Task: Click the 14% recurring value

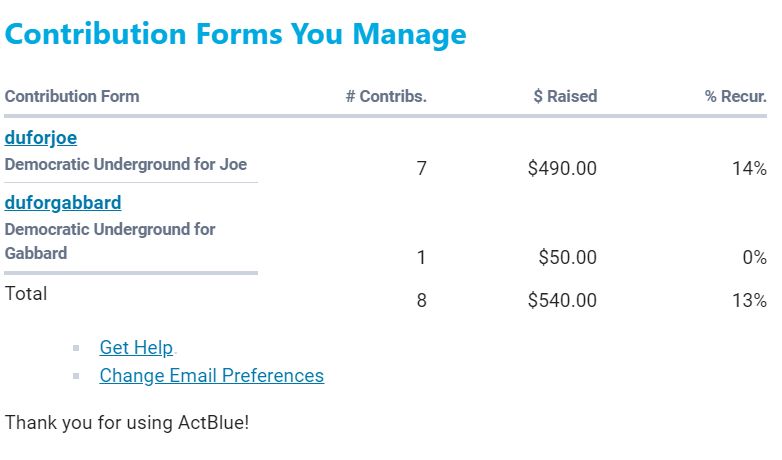Action: [749, 169]
